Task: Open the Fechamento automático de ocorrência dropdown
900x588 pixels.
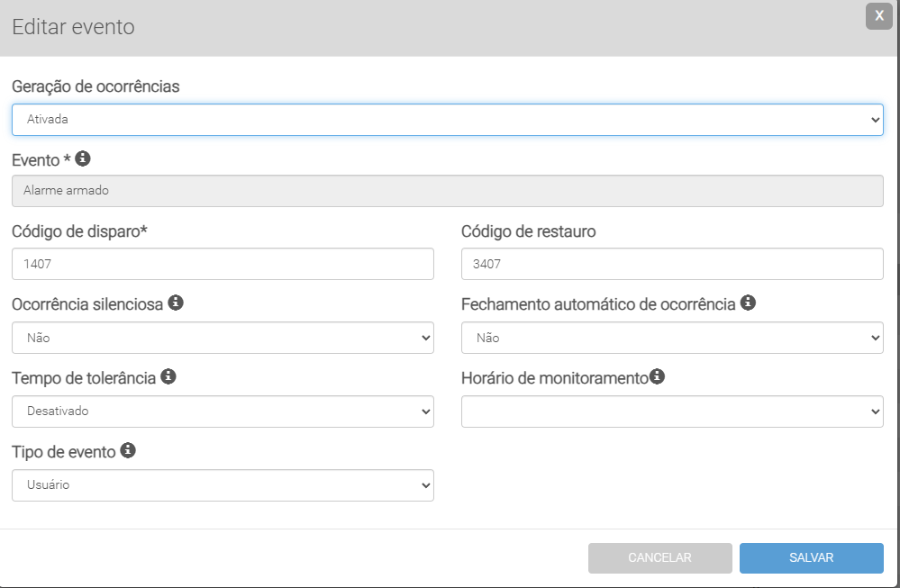Action: pos(672,338)
